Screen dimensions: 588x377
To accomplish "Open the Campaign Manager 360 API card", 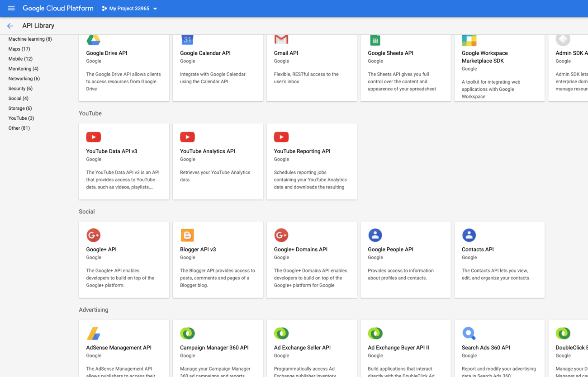I will pos(218,349).
